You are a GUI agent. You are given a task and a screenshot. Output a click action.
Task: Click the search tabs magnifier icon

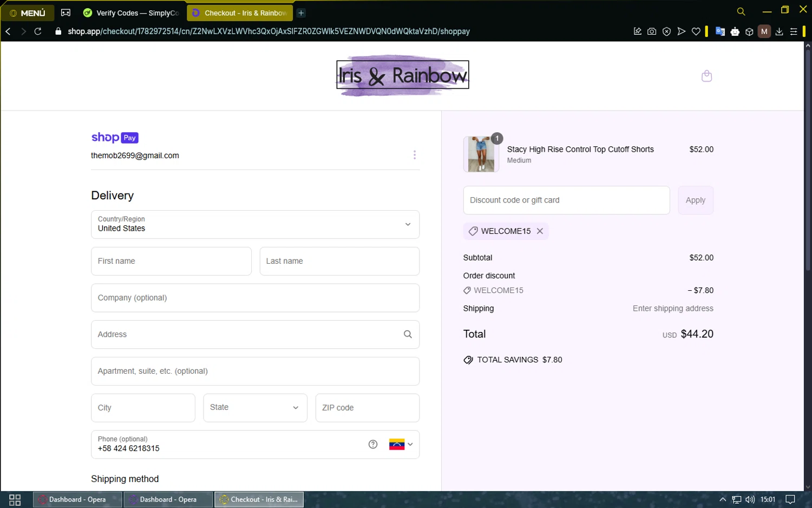741,11
